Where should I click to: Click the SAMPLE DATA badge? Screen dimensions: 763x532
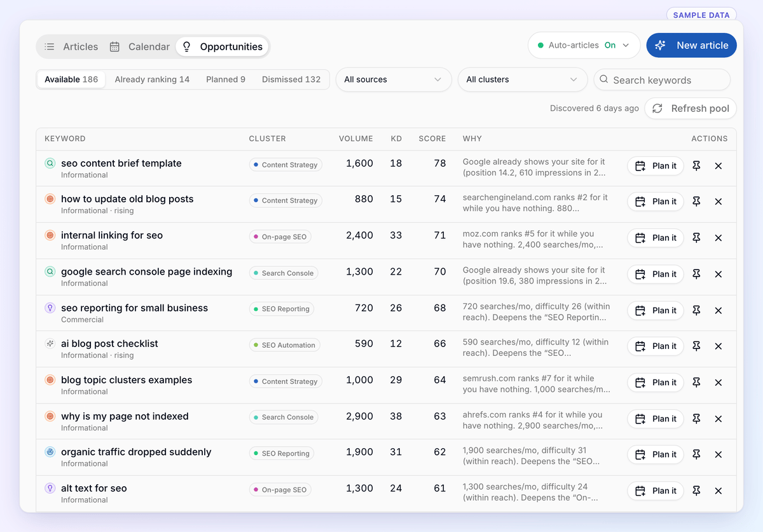(x=702, y=15)
